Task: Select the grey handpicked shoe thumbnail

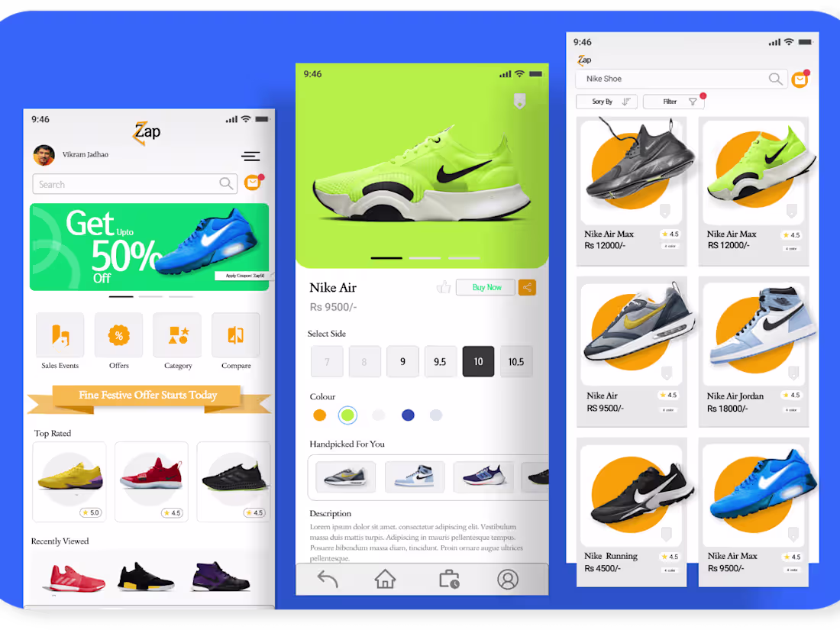Action: [345, 477]
